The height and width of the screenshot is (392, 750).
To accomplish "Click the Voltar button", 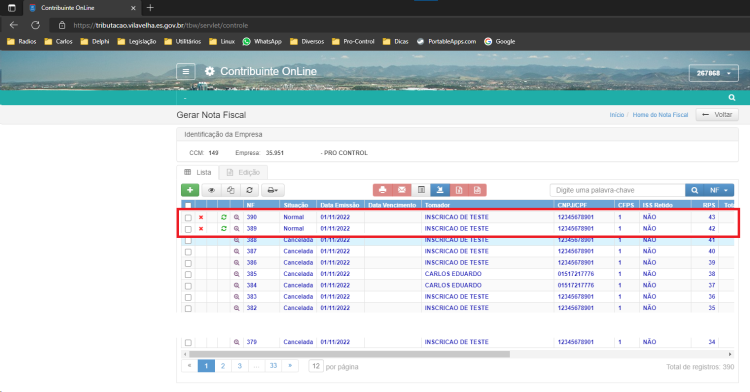I will pyautogui.click(x=717, y=115).
